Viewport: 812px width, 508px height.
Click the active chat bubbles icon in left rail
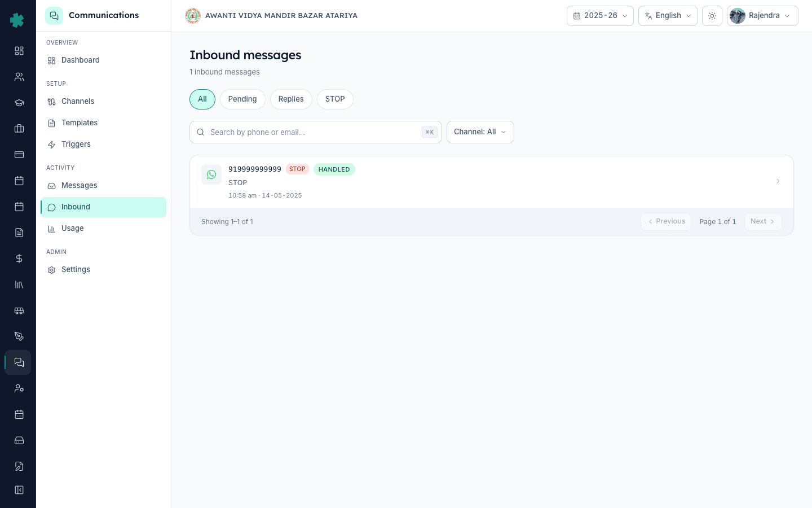[18, 362]
